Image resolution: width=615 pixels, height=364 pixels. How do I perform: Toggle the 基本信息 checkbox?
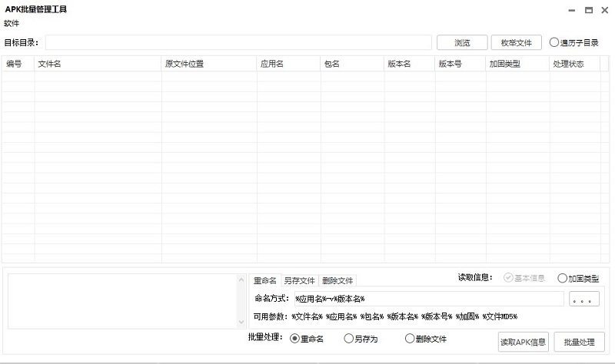[x=509, y=278]
